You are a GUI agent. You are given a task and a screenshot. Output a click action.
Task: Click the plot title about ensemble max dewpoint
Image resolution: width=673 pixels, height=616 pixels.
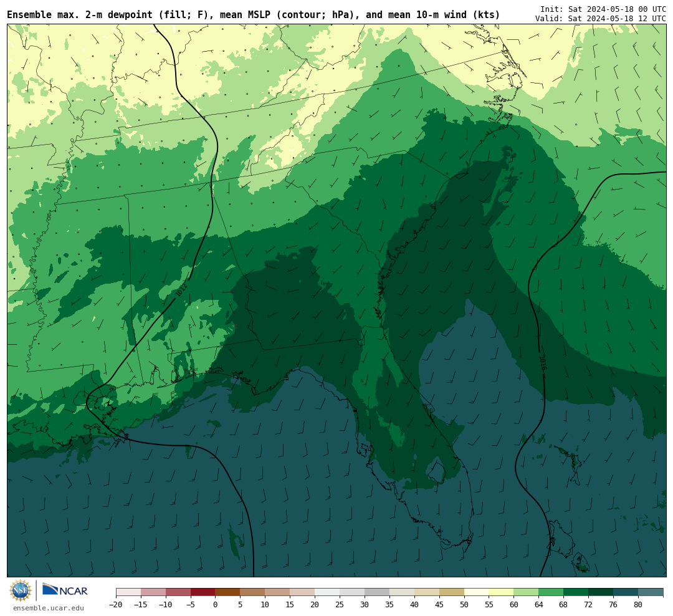(253, 15)
